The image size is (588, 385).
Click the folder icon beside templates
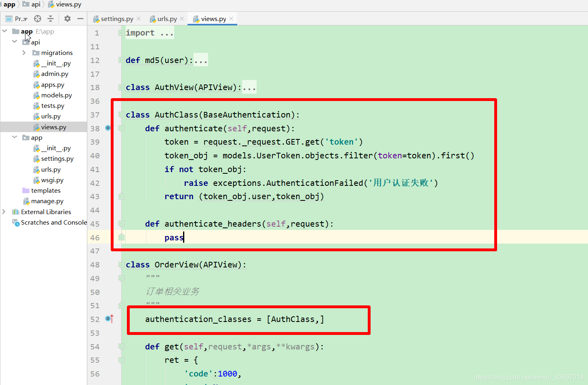pyautogui.click(x=26, y=190)
